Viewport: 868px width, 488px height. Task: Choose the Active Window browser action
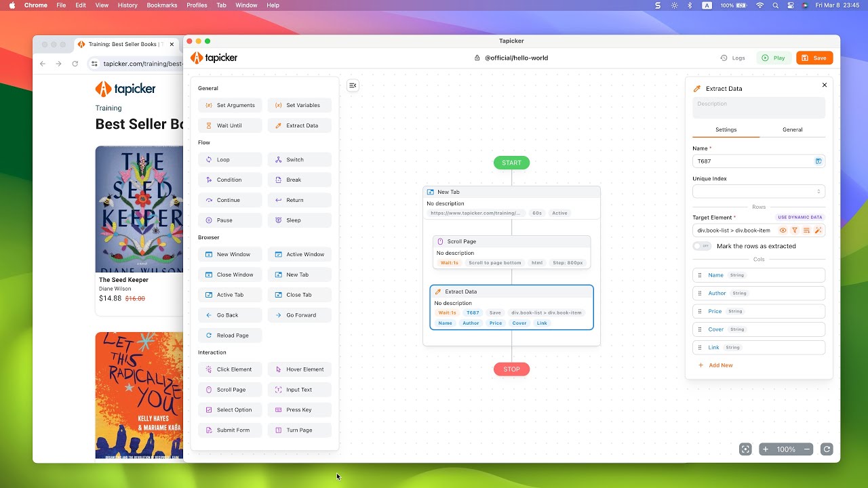[x=300, y=254]
